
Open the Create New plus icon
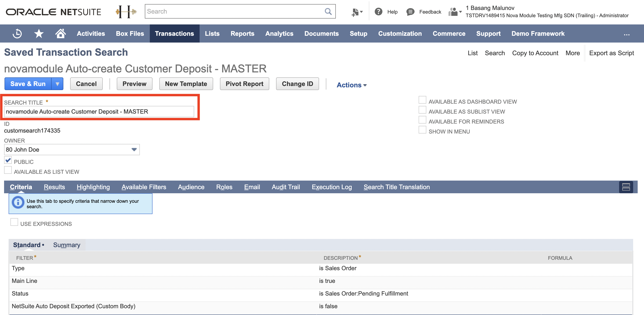(357, 12)
